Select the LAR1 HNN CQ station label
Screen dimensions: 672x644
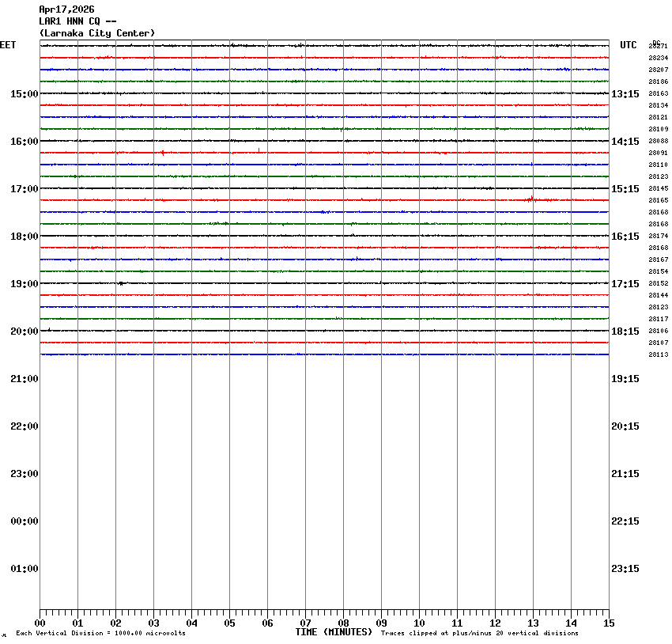[77, 21]
